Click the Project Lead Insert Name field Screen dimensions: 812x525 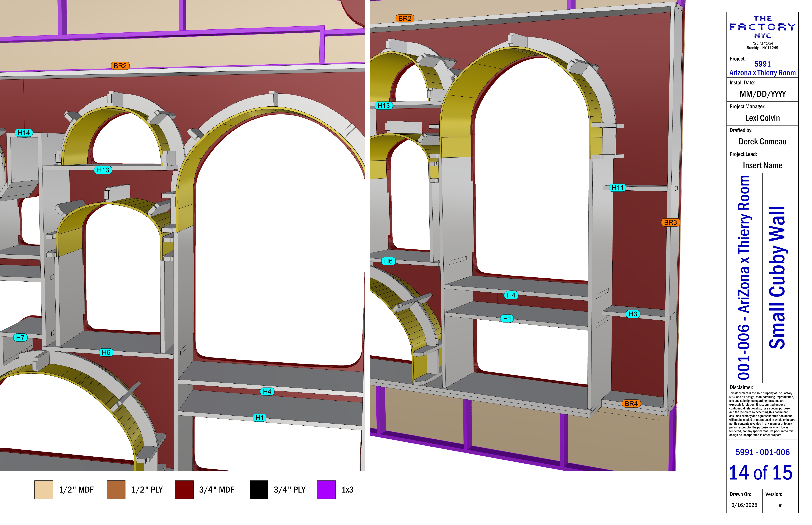tap(762, 166)
